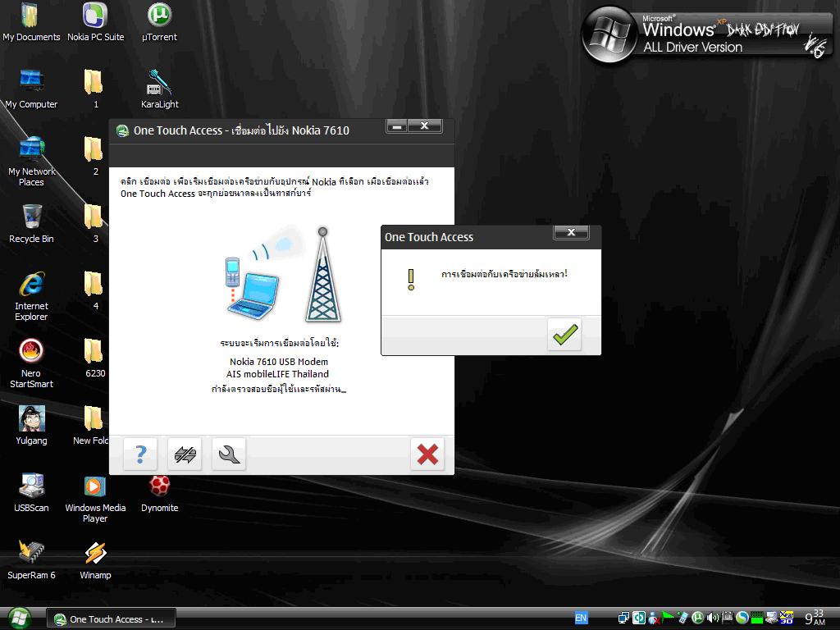840x630 pixels.
Task: Open the folder named 1
Action: [94, 89]
